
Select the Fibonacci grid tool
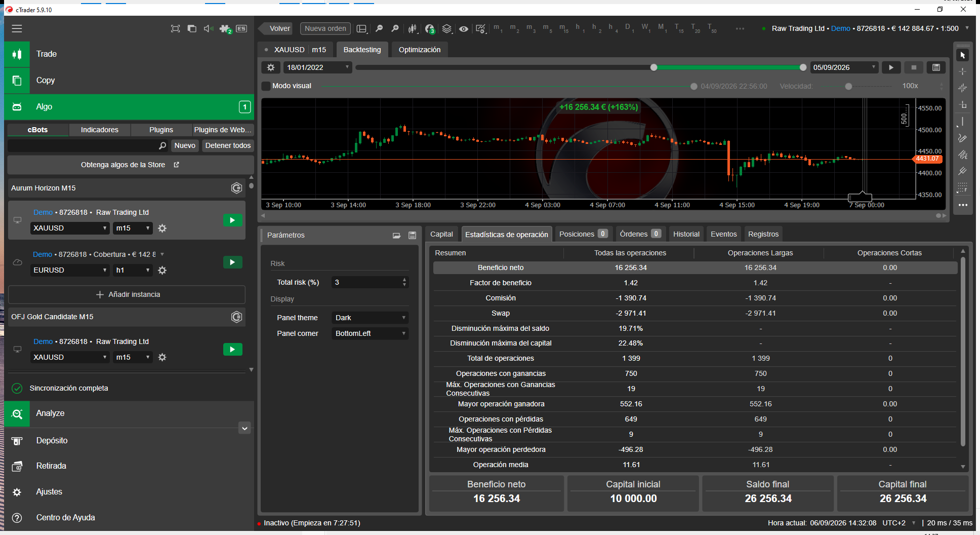pos(963,188)
